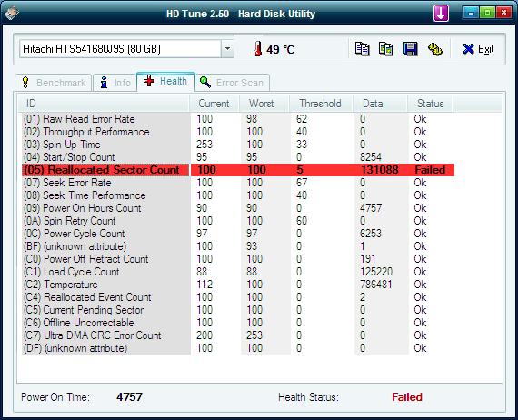Screen dimensions: 518x420
Task: Sort by the Threshold column header
Action: point(321,104)
